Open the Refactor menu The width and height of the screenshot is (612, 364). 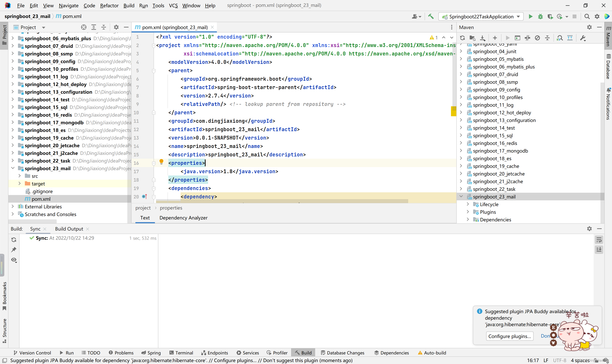tap(109, 5)
